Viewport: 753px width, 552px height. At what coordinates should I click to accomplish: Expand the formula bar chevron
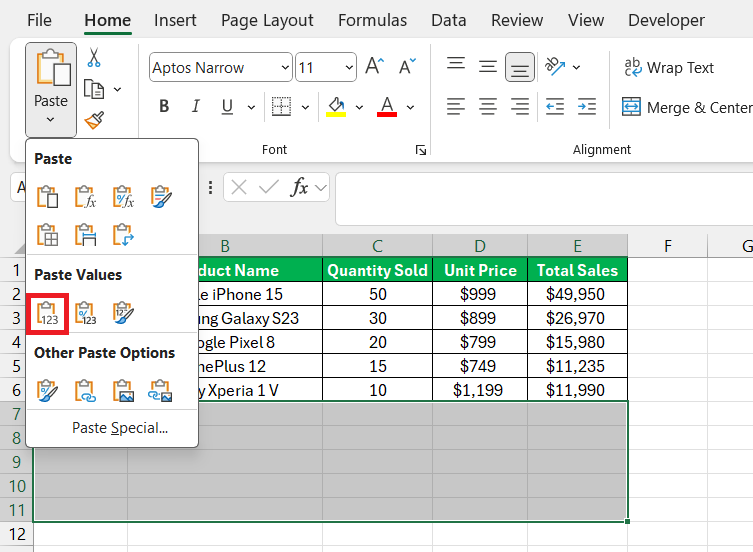(x=321, y=187)
